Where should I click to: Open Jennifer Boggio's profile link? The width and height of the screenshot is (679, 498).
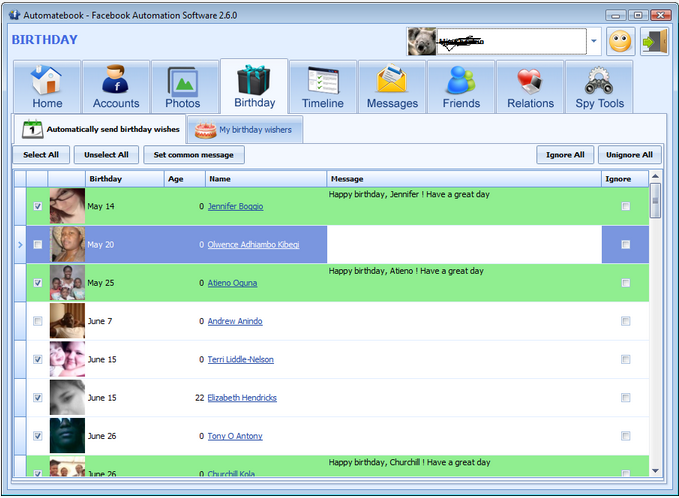click(235, 206)
